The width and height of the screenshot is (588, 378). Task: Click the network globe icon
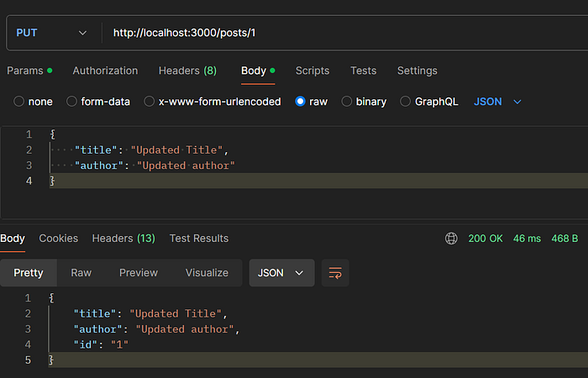[x=451, y=239]
